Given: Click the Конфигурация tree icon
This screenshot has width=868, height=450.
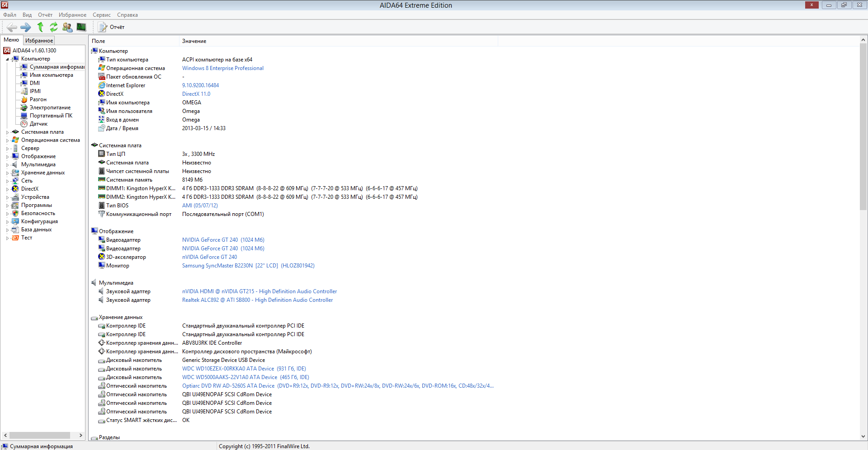Looking at the screenshot, I should point(15,221).
